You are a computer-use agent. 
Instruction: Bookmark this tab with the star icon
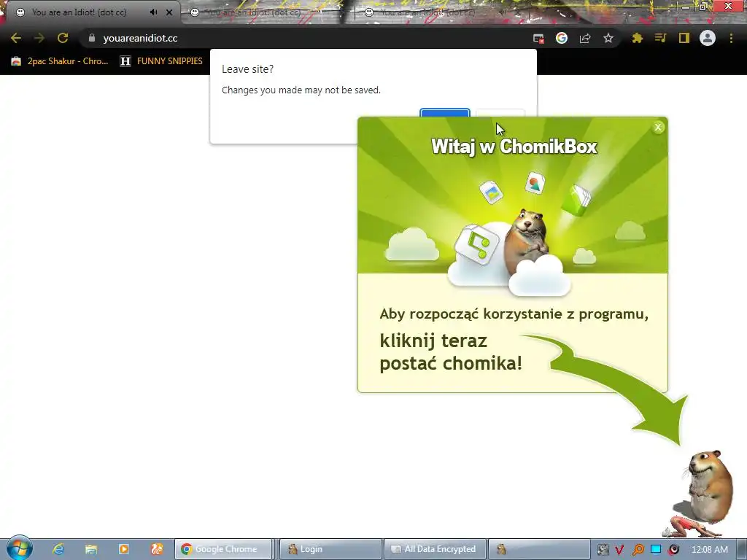click(608, 38)
